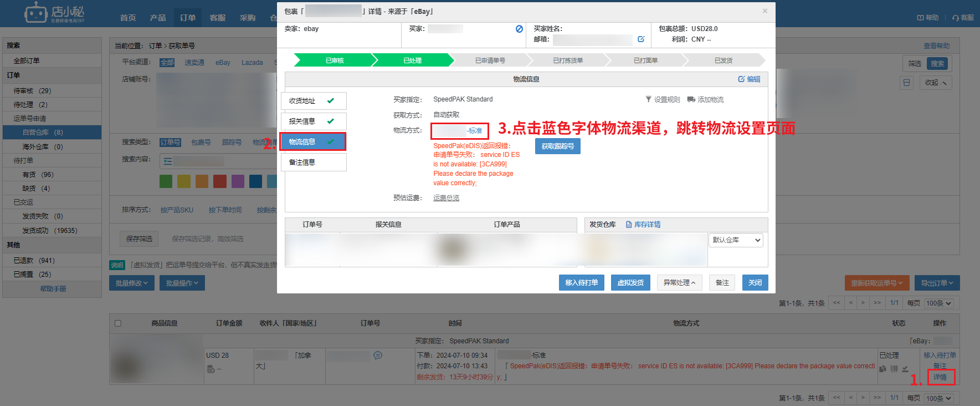Image resolution: width=980 pixels, height=406 pixels.
Task: Open 帮助 help icon in the top bar
Action: (x=920, y=18)
